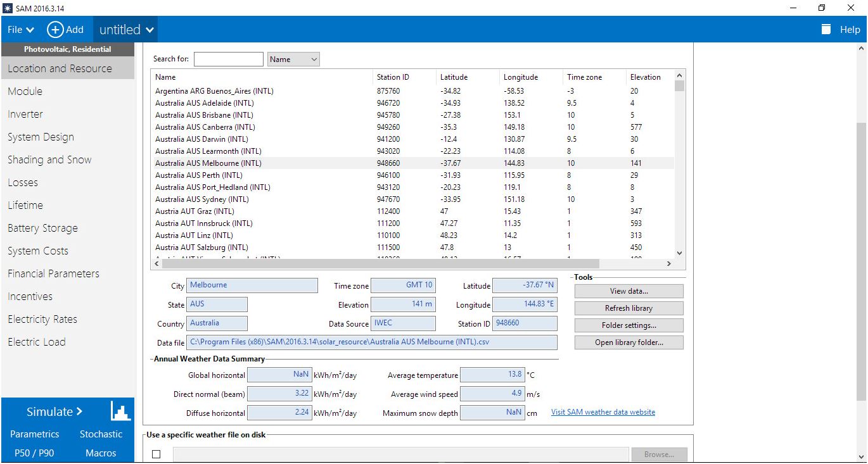Open the library folder

tap(628, 342)
